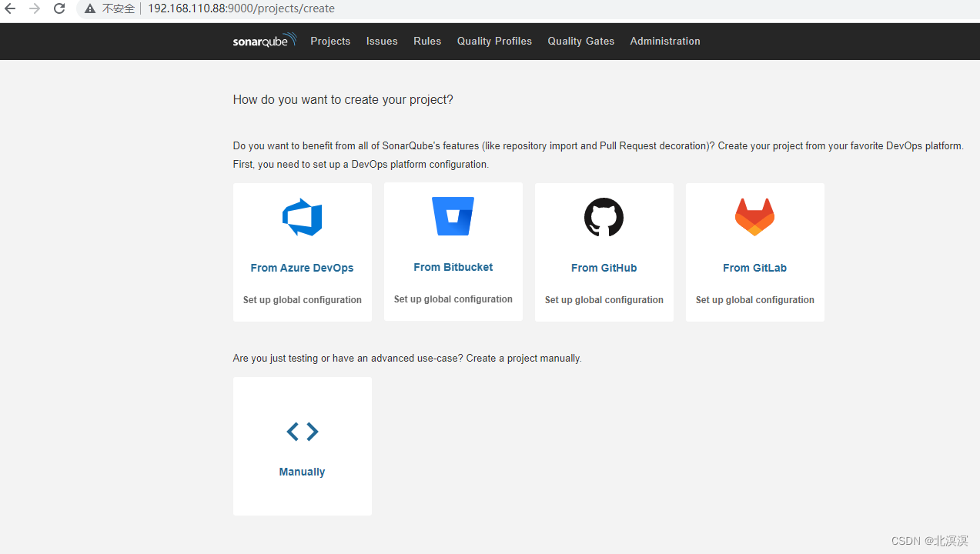Set up global configuration under Bitbucket
The image size is (980, 554).
(453, 299)
